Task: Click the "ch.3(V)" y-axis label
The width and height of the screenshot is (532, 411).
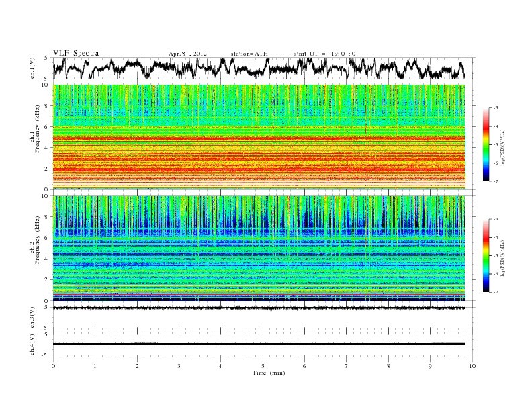Action: pos(32,318)
